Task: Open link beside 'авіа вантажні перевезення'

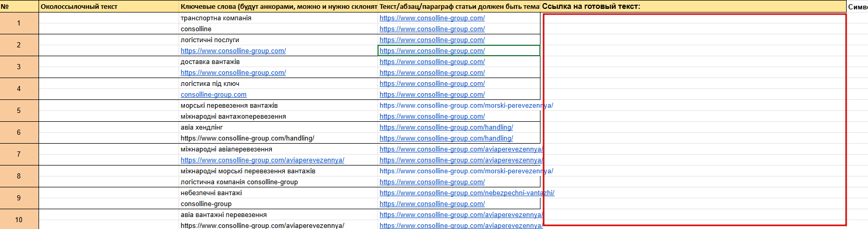Action: tap(461, 215)
